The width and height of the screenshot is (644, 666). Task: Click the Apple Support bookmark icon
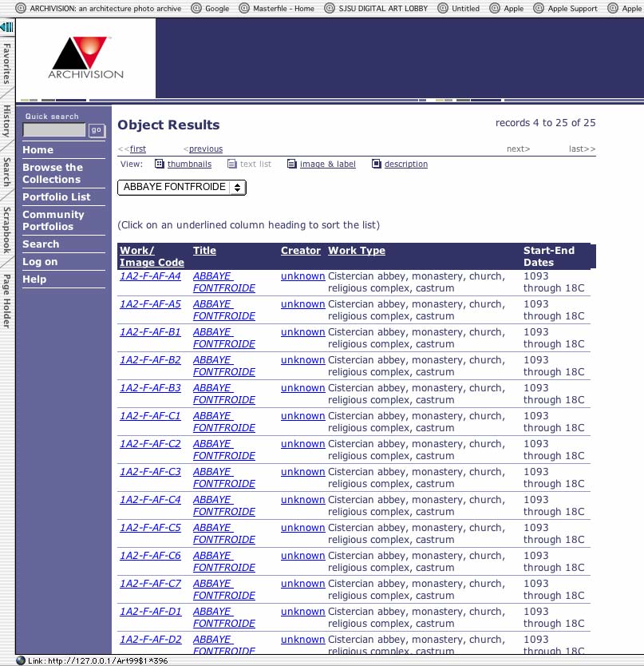pos(539,8)
